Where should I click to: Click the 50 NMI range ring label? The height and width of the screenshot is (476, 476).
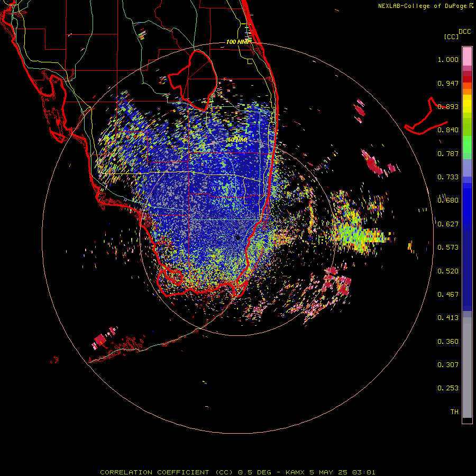[237, 140]
